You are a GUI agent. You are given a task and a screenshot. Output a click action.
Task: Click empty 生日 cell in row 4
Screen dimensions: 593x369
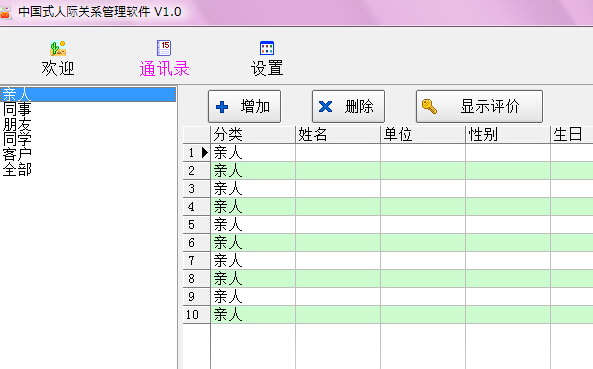tap(572, 207)
